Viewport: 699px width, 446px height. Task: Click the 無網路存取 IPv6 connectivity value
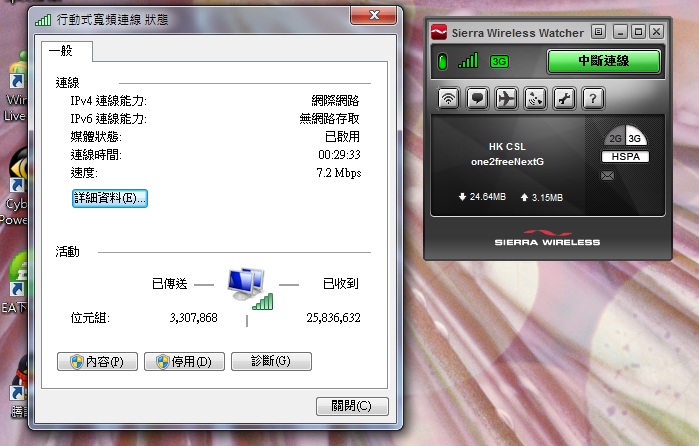(329, 119)
